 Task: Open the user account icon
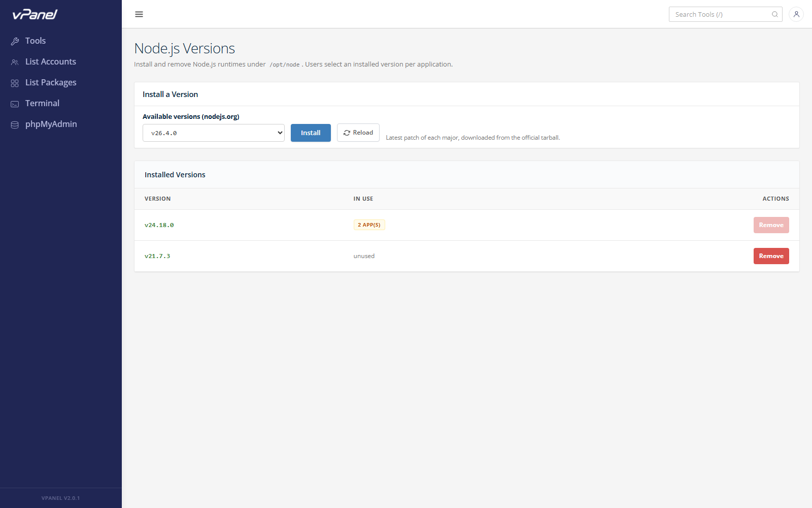tap(796, 14)
